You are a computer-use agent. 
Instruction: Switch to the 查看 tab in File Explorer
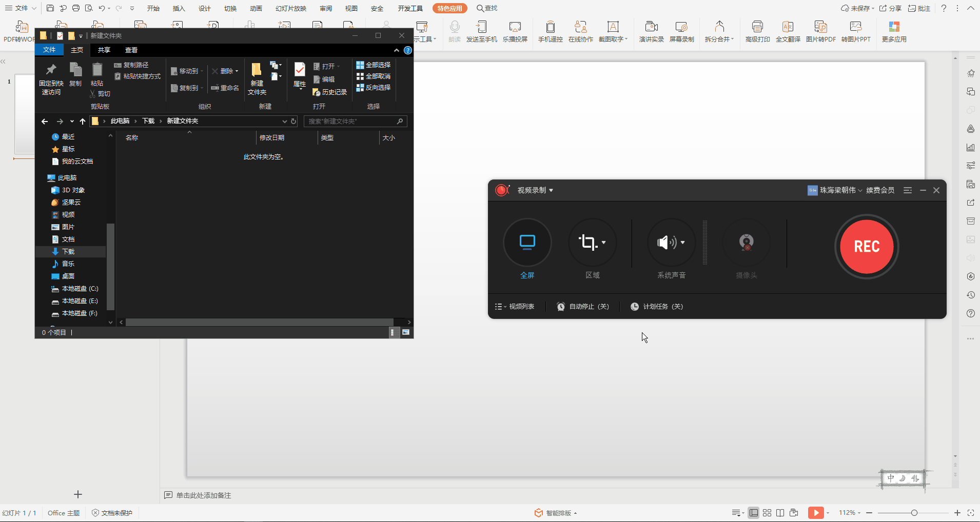[131, 50]
